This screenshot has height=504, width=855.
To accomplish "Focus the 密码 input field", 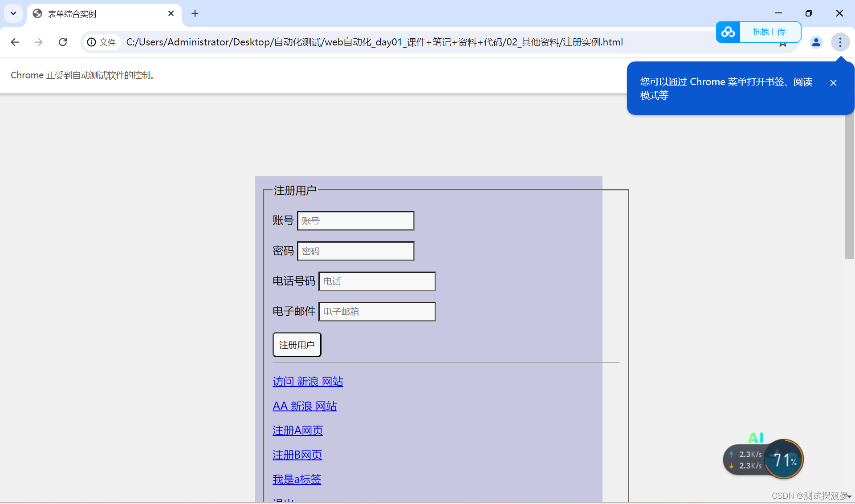I will [x=355, y=251].
